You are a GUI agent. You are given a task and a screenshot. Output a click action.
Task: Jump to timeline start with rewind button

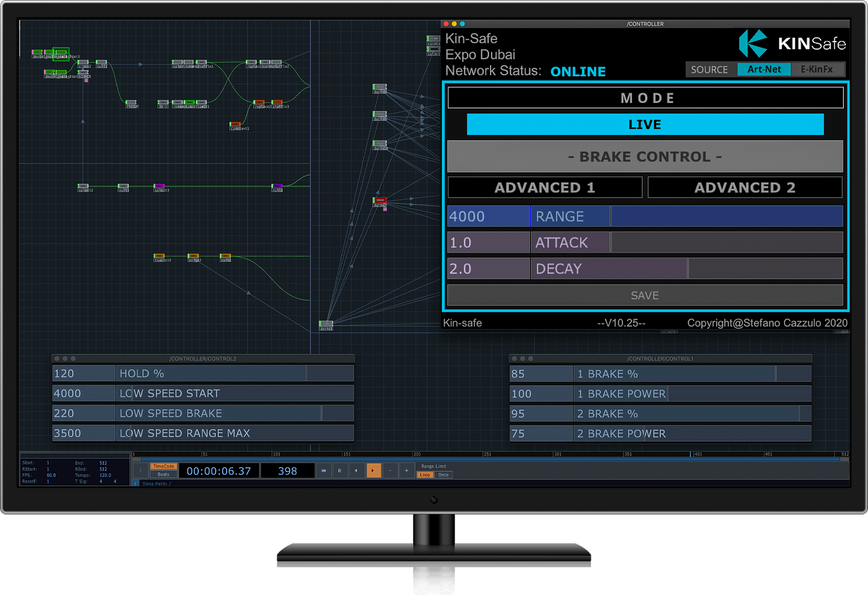(323, 471)
